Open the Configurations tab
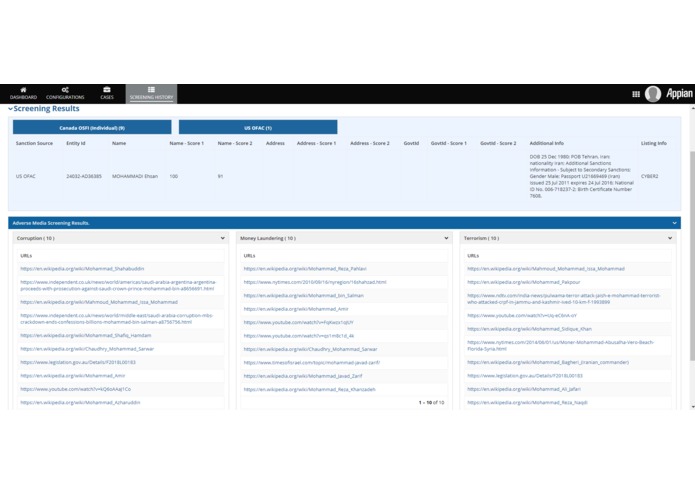 65,93
